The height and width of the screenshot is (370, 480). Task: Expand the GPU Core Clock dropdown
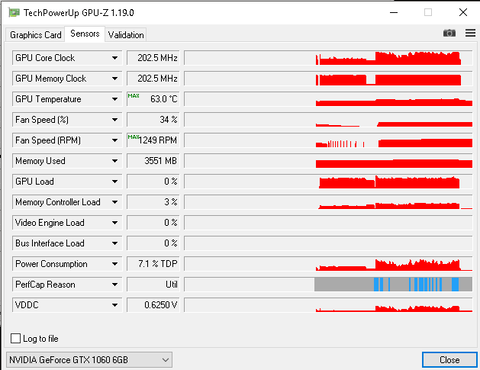coord(115,58)
